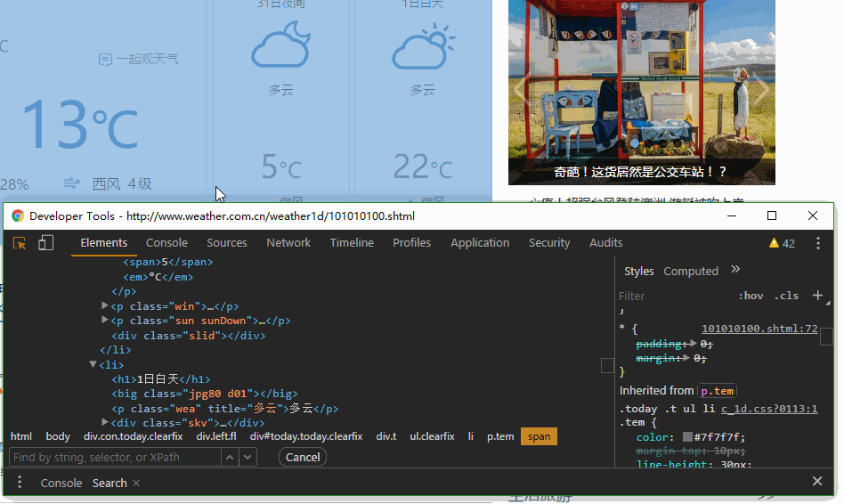The width and height of the screenshot is (844, 504).
Task: Maximize the Developer Tools window
Action: (772, 215)
